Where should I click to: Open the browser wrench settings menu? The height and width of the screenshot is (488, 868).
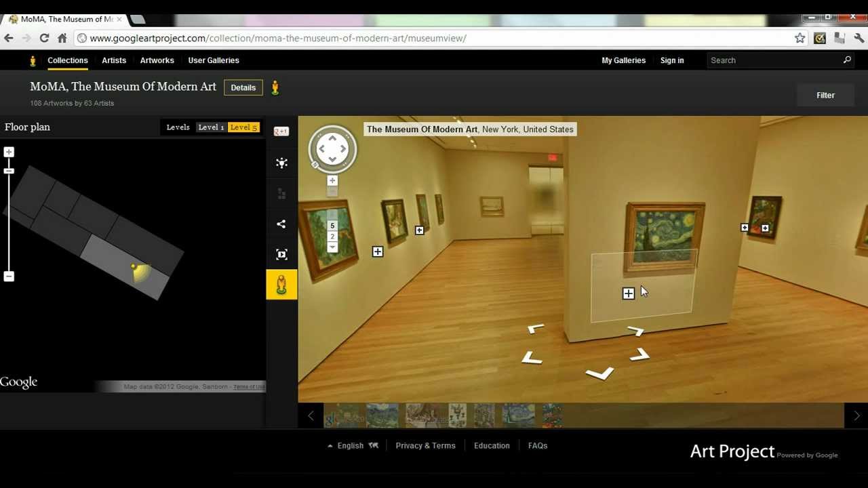[859, 38]
